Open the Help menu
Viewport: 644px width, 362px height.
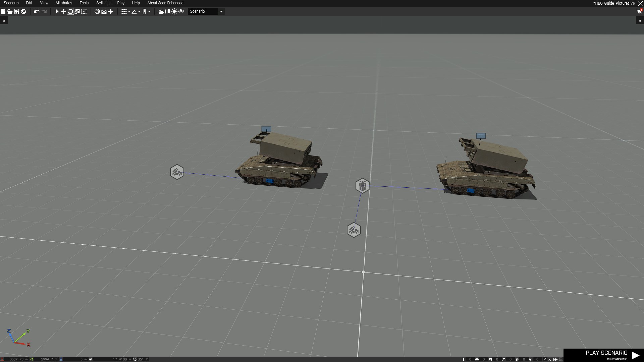(x=136, y=3)
